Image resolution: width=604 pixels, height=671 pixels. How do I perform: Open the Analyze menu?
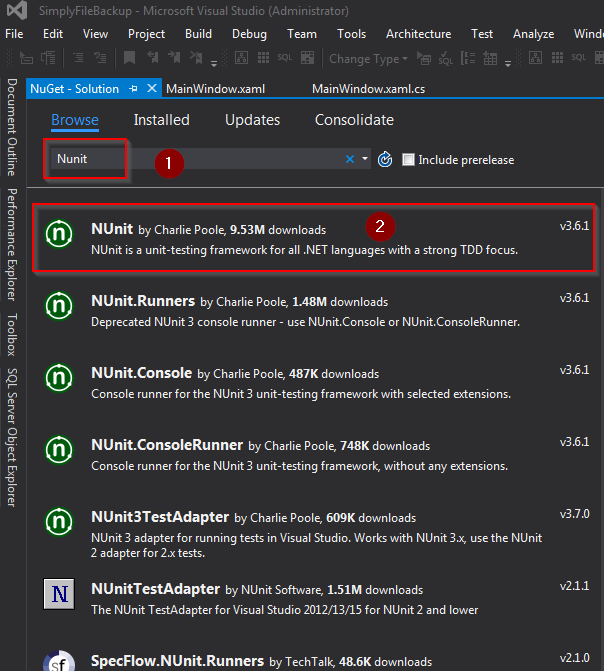click(x=533, y=34)
